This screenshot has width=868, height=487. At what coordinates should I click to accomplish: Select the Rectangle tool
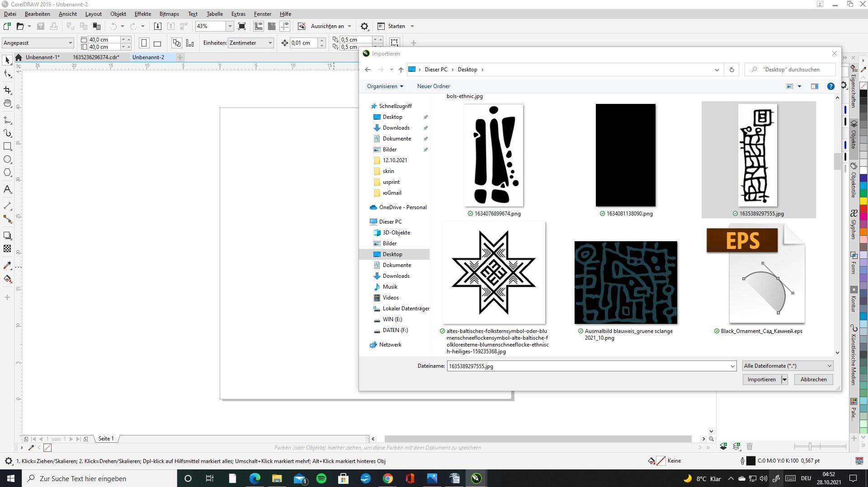pyautogui.click(x=7, y=146)
